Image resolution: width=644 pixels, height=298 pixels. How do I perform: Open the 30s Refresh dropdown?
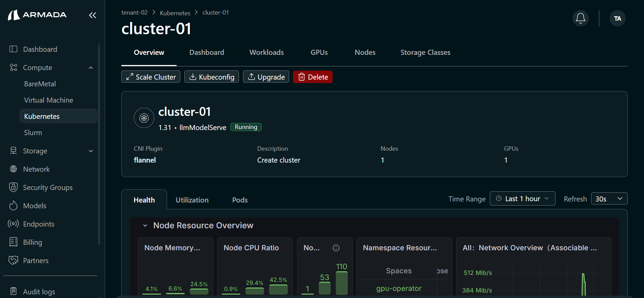coord(609,198)
